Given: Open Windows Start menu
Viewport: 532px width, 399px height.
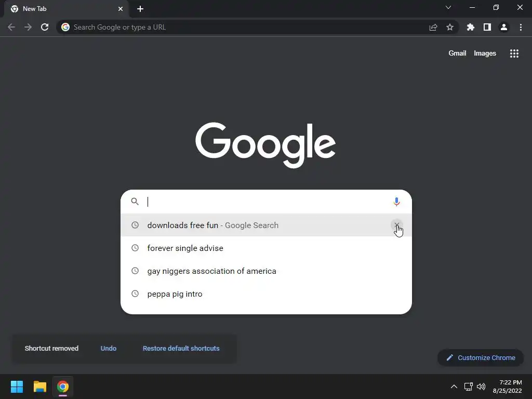Looking at the screenshot, I should pyautogui.click(x=17, y=387).
